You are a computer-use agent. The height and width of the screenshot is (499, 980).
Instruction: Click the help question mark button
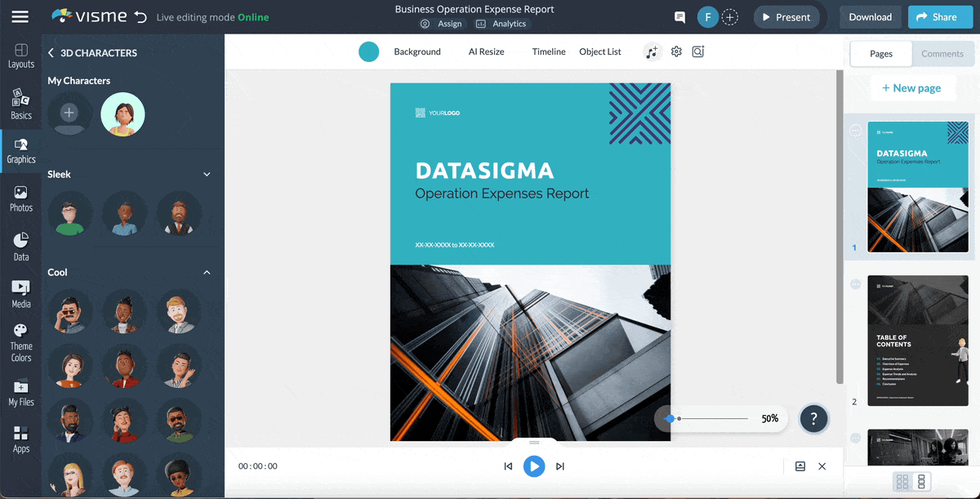(813, 418)
